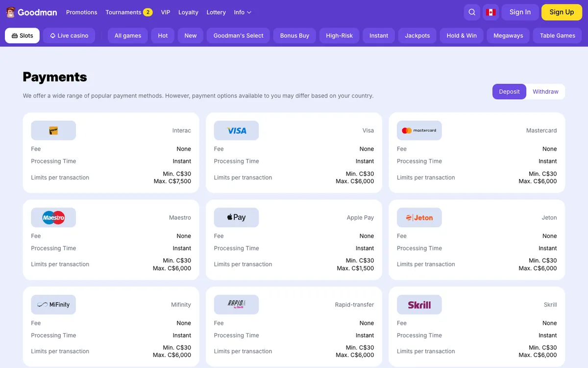The width and height of the screenshot is (588, 368).
Task: Click the Skrill logo
Action: (419, 305)
